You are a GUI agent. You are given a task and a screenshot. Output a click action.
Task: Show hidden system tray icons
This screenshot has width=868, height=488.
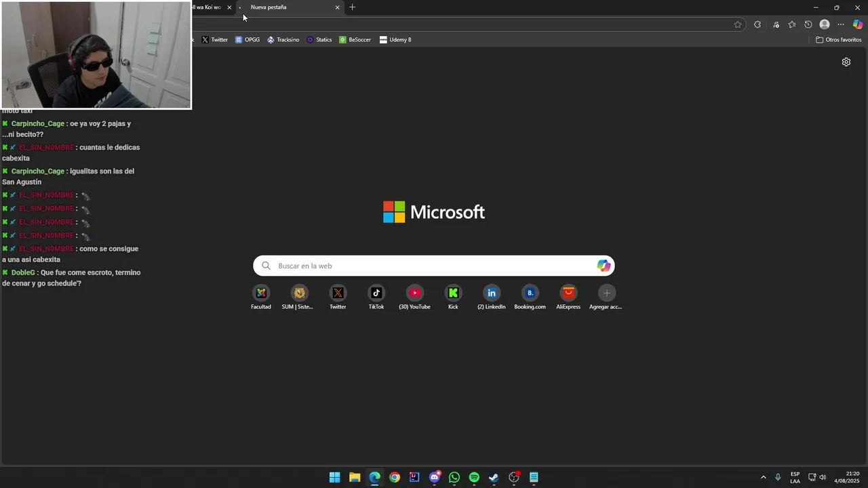[x=763, y=477]
